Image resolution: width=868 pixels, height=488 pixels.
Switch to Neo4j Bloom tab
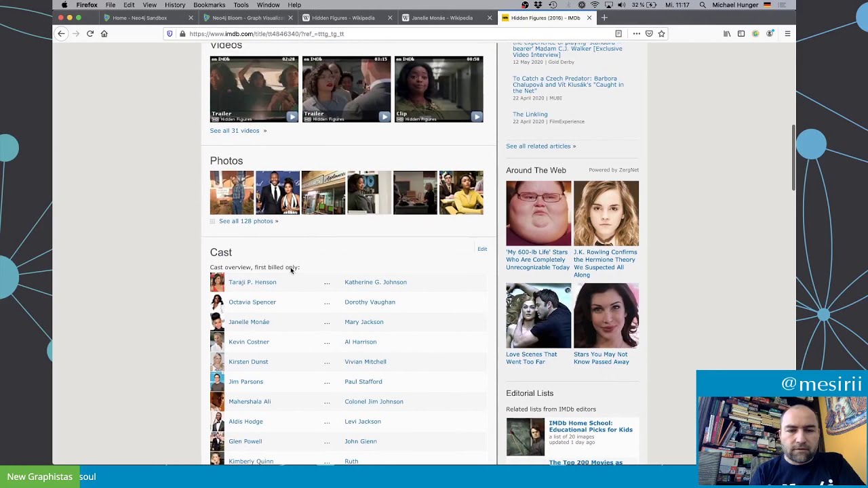click(248, 18)
